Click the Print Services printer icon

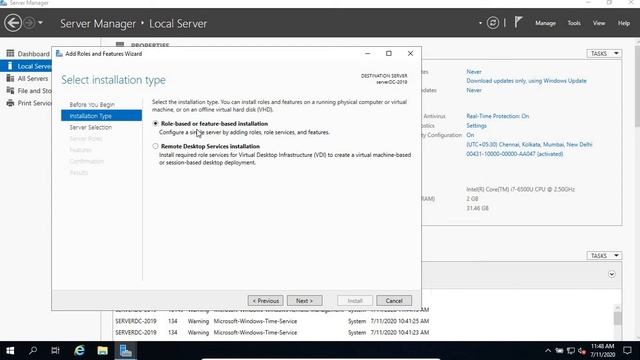tap(10, 103)
